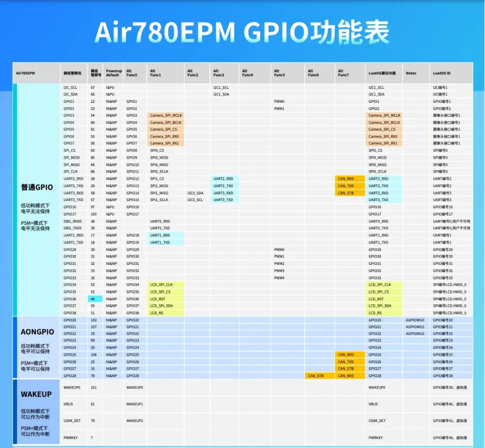The width and height of the screenshot is (485, 448).
Task: Select the "AGPIOWU0" note cell
Action: 415,320
